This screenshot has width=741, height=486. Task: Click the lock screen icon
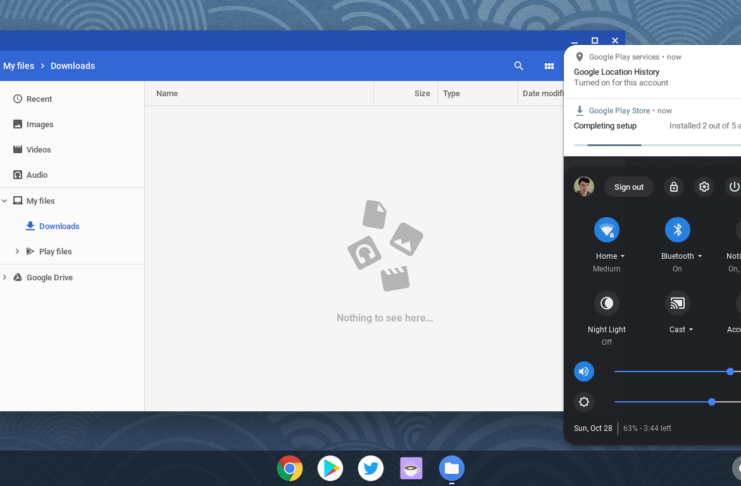coord(674,187)
